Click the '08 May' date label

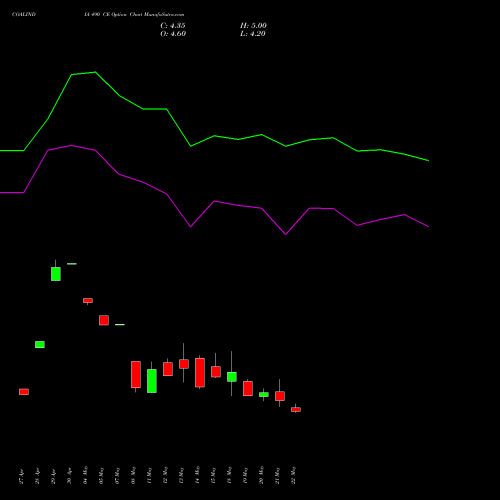pos(133,475)
